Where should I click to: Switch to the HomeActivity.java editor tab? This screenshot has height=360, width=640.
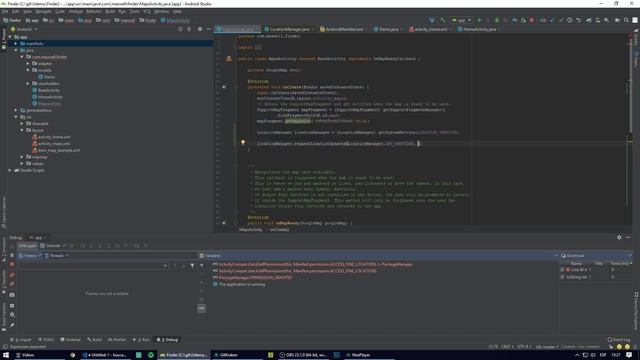point(479,29)
